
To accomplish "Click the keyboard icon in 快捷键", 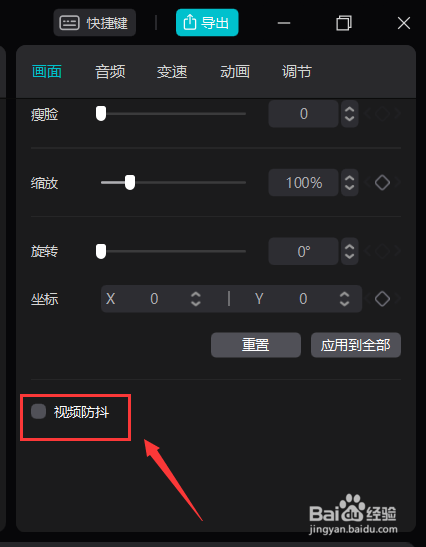I will [x=69, y=23].
